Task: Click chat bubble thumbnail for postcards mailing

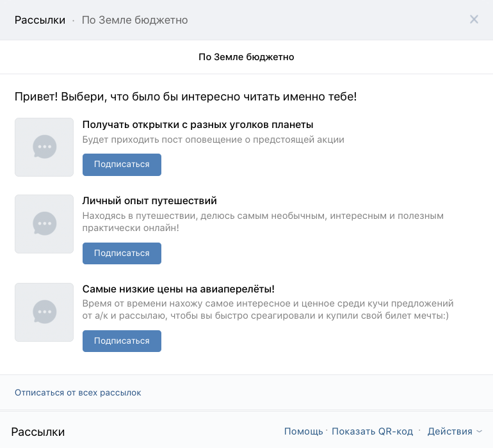Action: (44, 147)
